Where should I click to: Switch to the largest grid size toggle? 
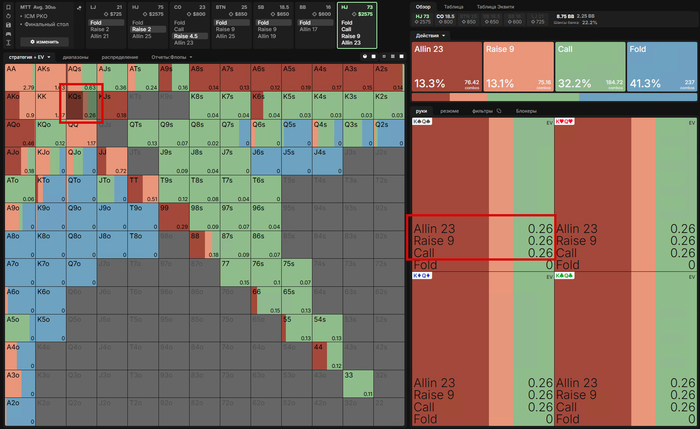coord(401,57)
